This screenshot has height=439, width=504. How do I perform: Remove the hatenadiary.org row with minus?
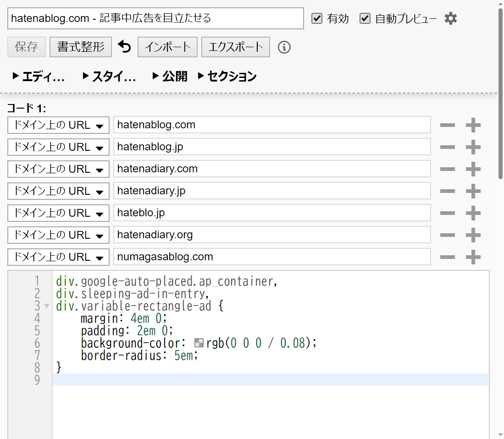tap(448, 235)
